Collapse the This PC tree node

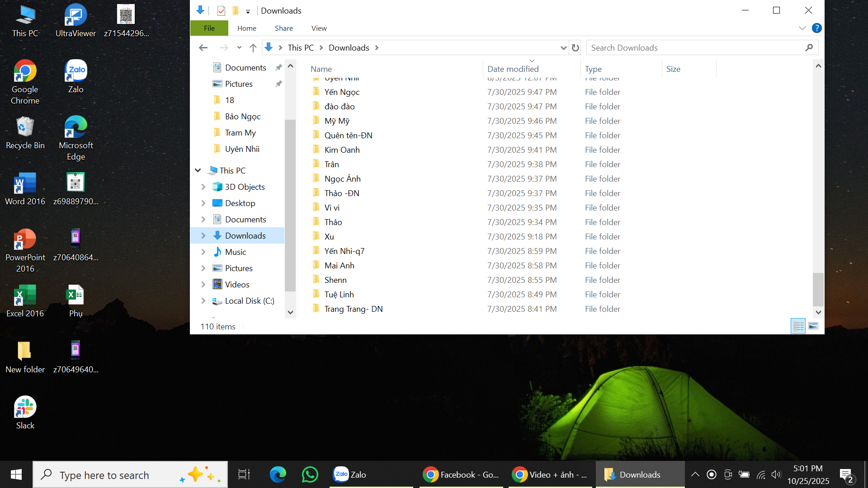(x=198, y=170)
